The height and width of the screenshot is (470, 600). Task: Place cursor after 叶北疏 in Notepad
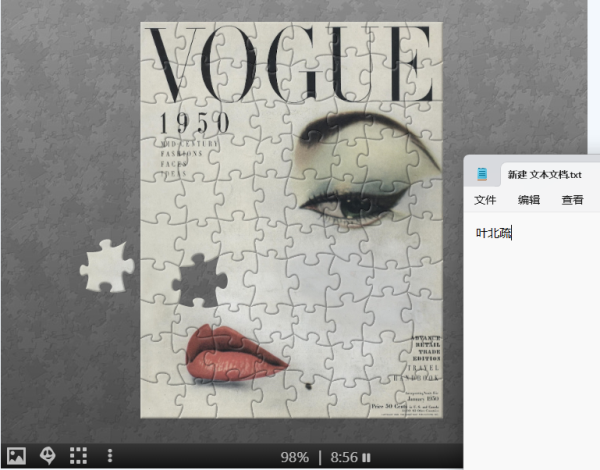coord(512,233)
